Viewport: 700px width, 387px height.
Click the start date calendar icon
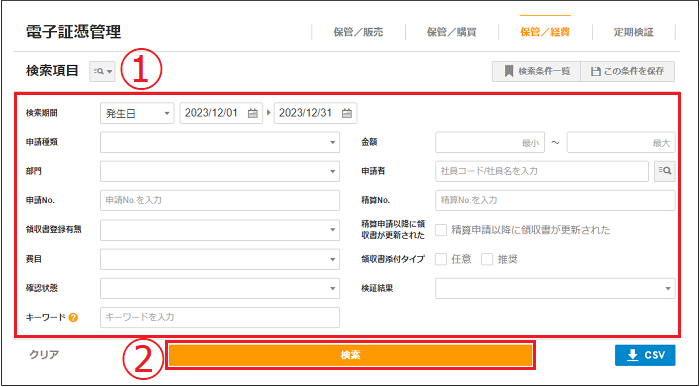pyautogui.click(x=253, y=113)
